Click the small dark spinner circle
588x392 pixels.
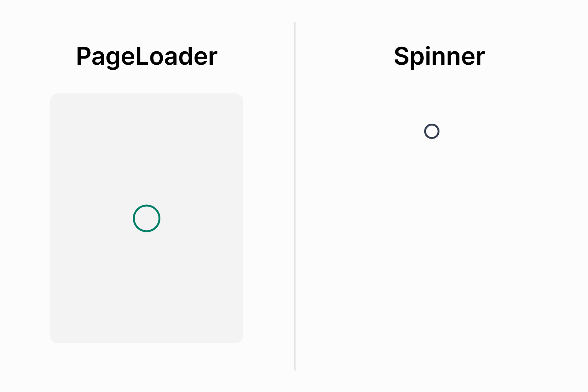(432, 131)
